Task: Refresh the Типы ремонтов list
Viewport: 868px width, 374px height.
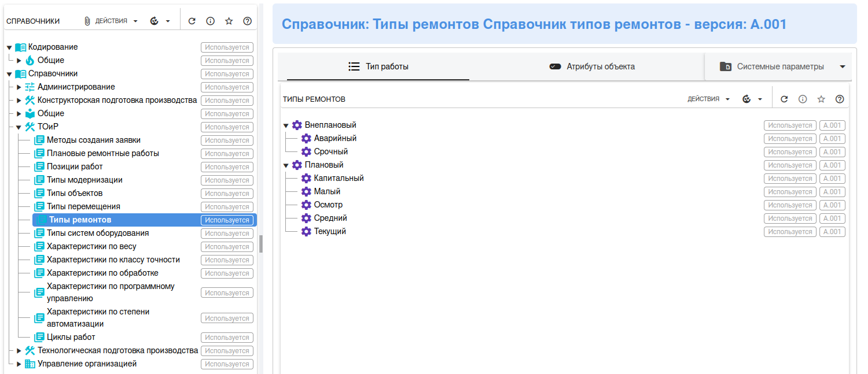Action: coord(784,99)
